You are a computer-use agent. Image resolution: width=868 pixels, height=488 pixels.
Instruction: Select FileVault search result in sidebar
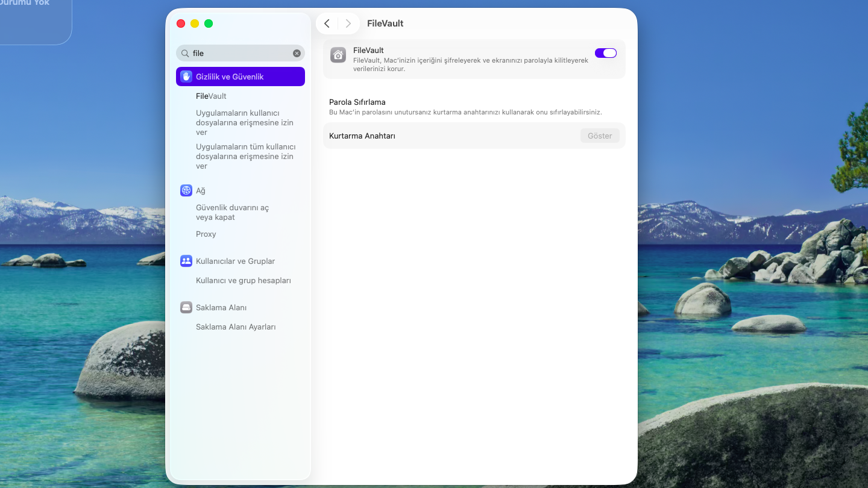[211, 96]
